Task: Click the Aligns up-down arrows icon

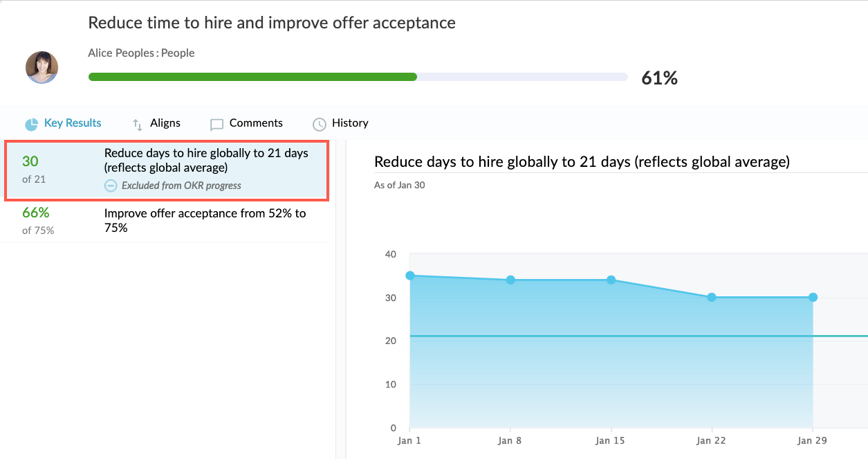Action: [137, 124]
